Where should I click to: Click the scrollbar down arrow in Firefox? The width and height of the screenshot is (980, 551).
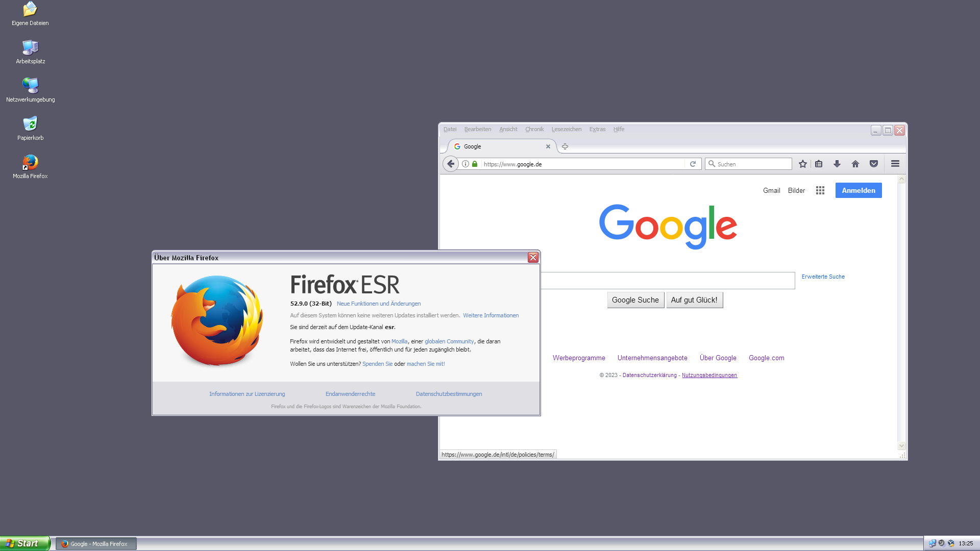901,446
